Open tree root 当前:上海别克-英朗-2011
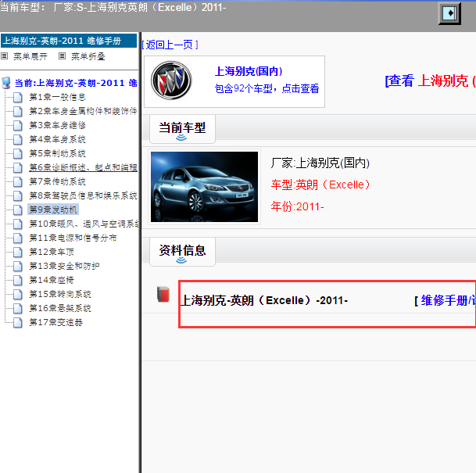 tap(76, 83)
